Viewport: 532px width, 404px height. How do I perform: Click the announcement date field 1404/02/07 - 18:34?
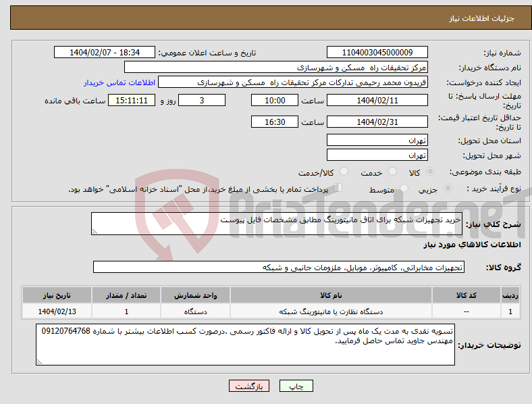point(105,53)
